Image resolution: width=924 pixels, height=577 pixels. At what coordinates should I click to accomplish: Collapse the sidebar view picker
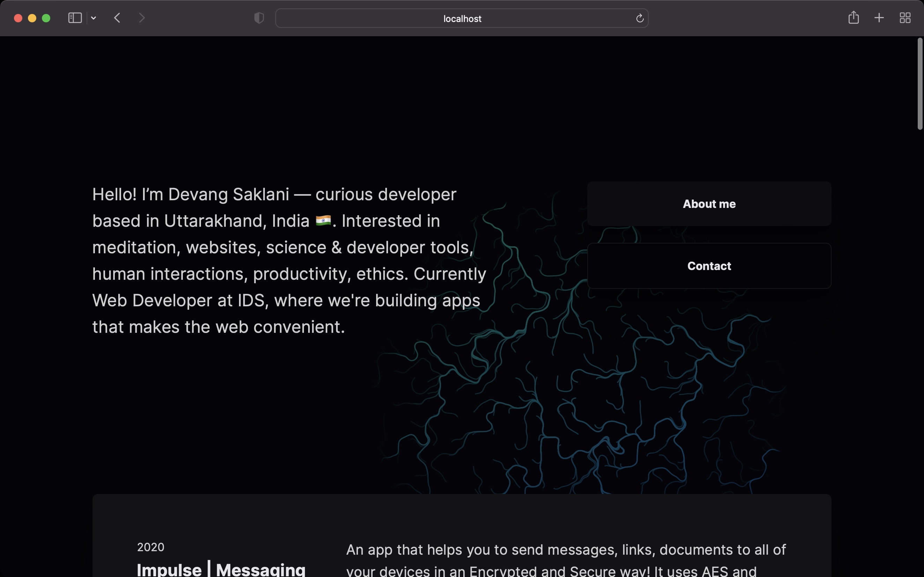(x=94, y=17)
